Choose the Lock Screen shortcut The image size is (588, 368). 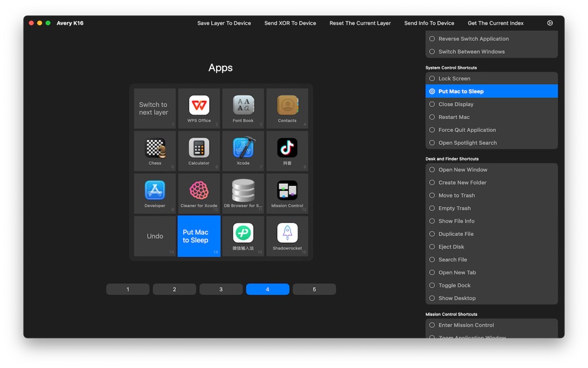click(x=491, y=79)
